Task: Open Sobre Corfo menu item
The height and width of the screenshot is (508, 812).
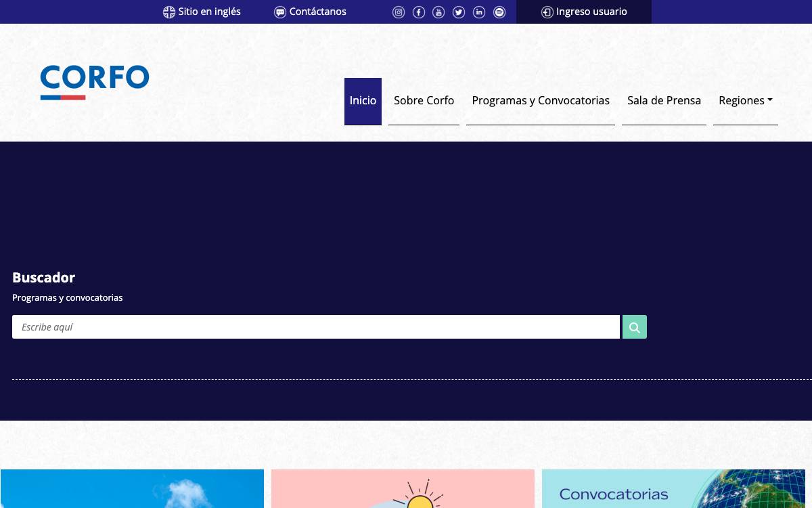Action: (x=424, y=101)
